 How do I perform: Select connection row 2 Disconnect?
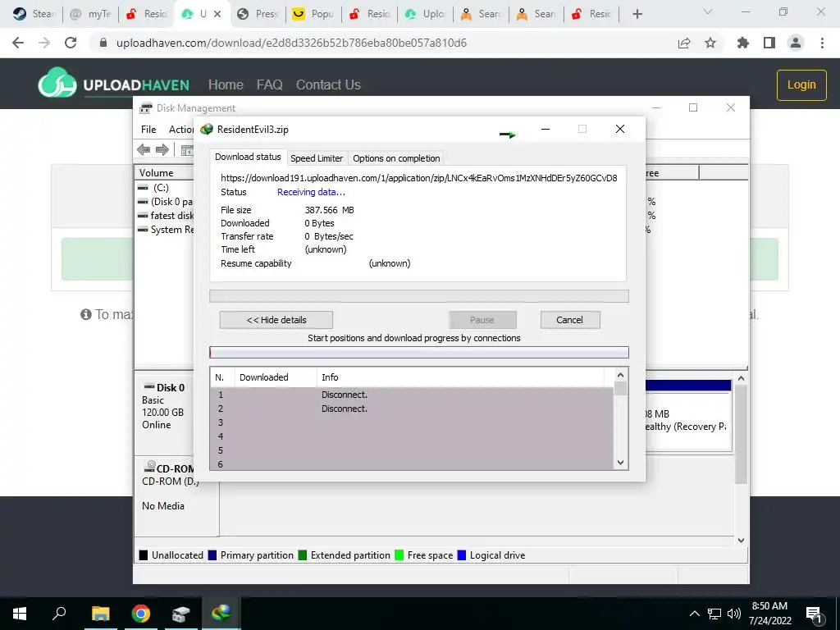(412, 409)
